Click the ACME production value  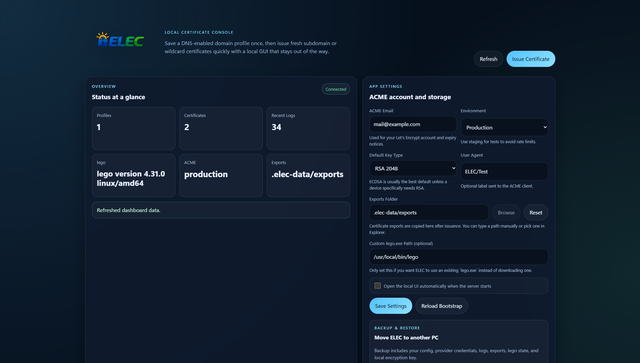click(x=206, y=174)
